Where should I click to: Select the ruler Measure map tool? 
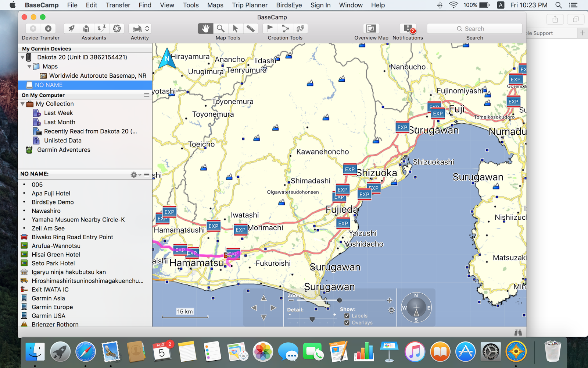[251, 28]
